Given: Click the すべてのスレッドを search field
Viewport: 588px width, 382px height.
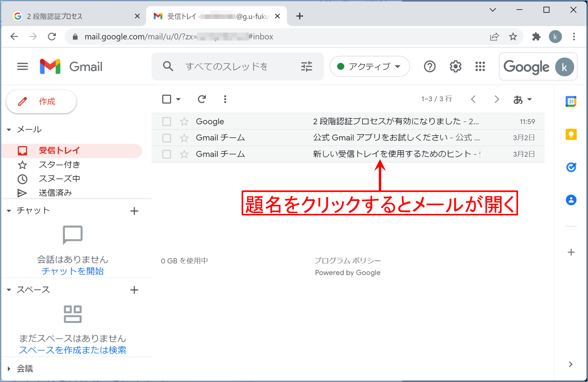Looking at the screenshot, I should 238,66.
